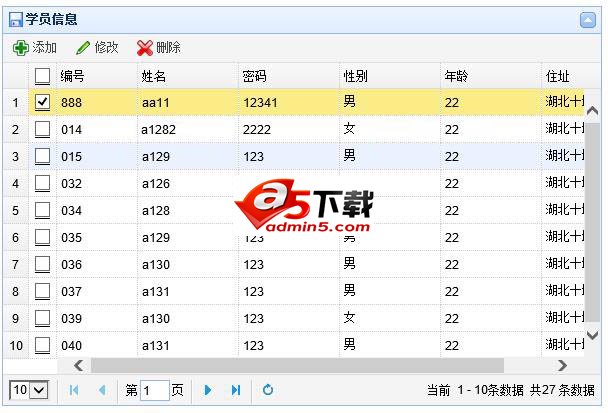This screenshot has width=608, height=413.
Task: Go to previous page of results
Action: 102,390
